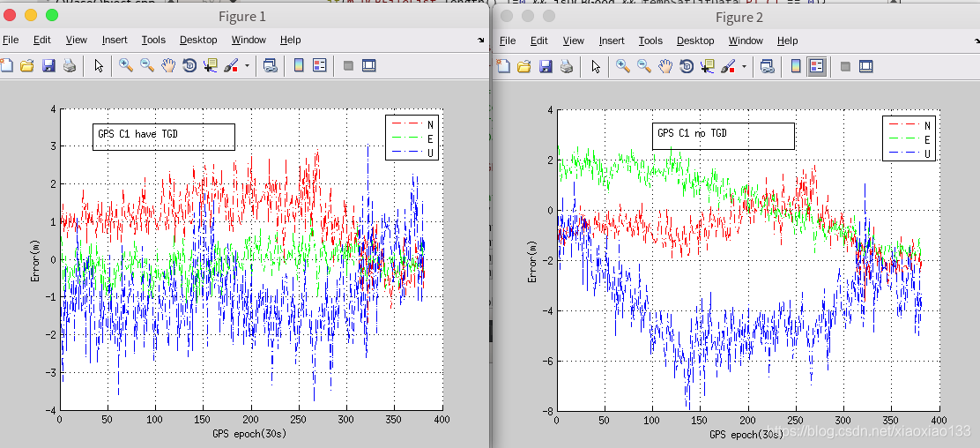Image resolution: width=980 pixels, height=448 pixels.
Task: Toggle the active Insert Legend icon in Figure 2
Action: (816, 65)
